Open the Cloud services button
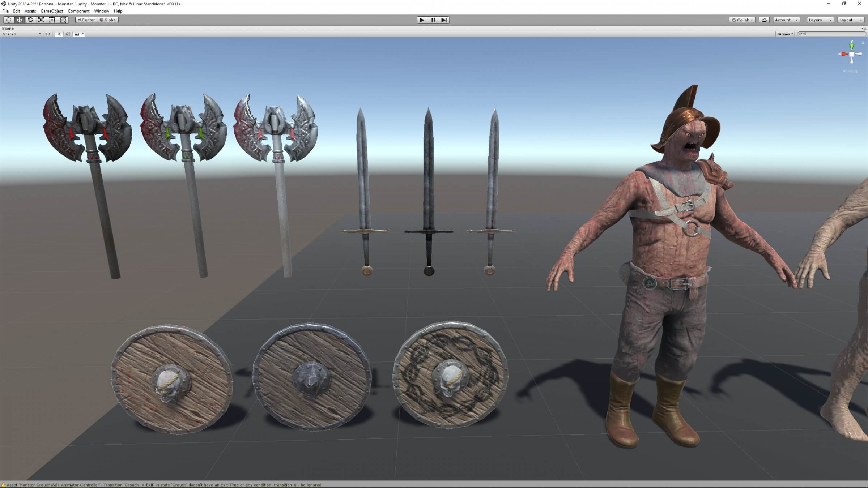The image size is (868, 488). pos(764,20)
